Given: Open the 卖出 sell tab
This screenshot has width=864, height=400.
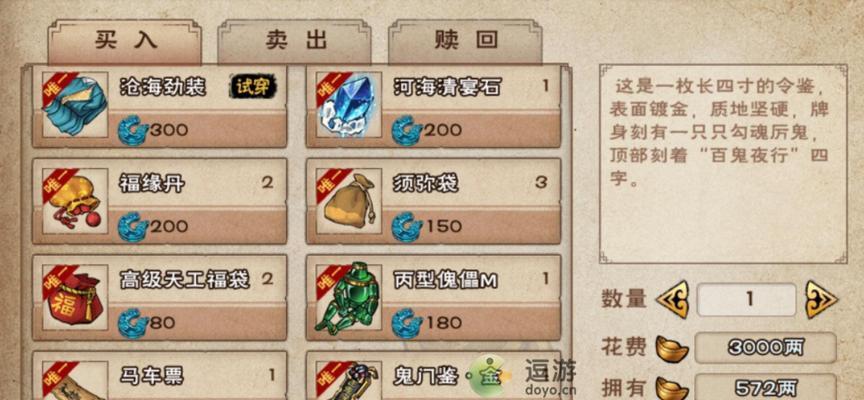Looking at the screenshot, I should pos(294,42).
